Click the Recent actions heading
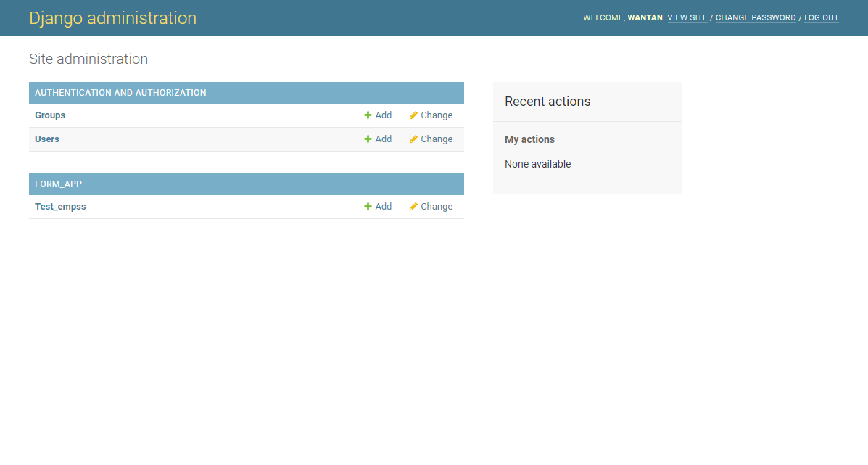 pyautogui.click(x=547, y=102)
